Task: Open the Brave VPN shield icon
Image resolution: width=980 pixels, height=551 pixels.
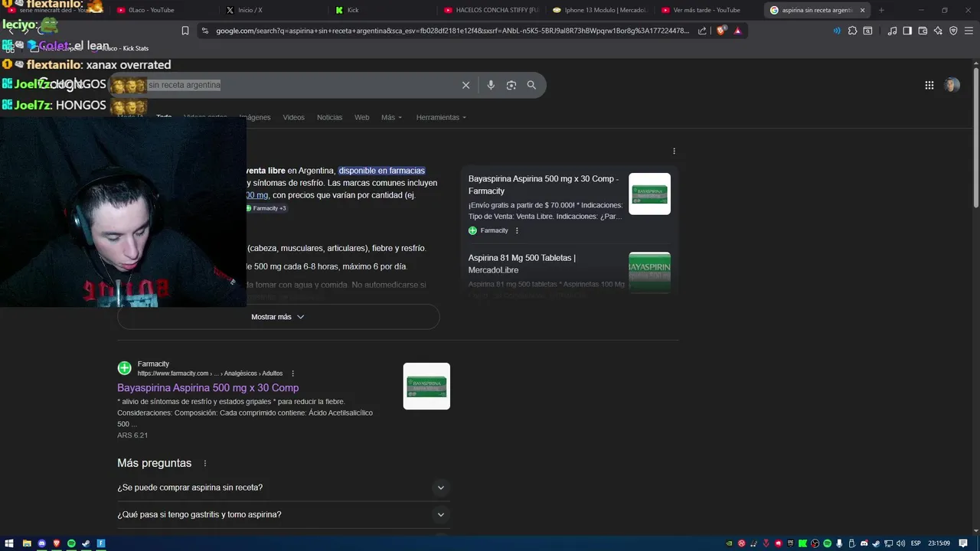Action: pyautogui.click(x=953, y=31)
